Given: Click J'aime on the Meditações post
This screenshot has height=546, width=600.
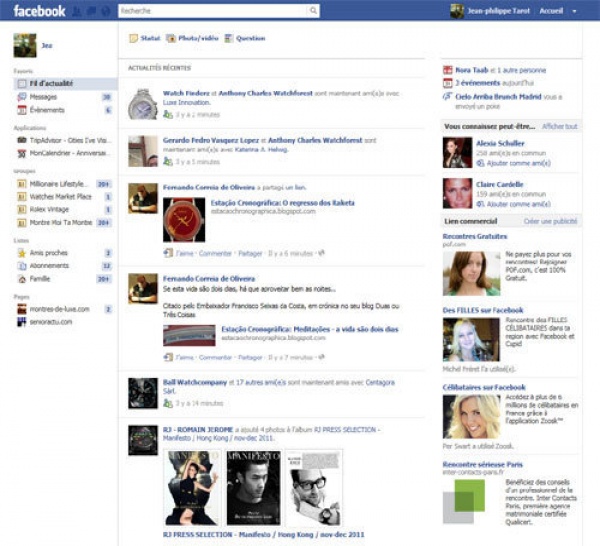Looking at the screenshot, I should (184, 357).
